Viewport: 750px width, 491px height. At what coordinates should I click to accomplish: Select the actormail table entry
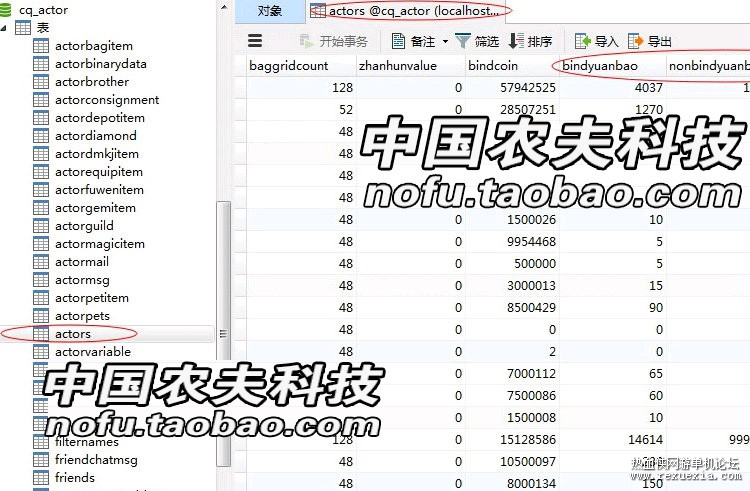coord(82,262)
